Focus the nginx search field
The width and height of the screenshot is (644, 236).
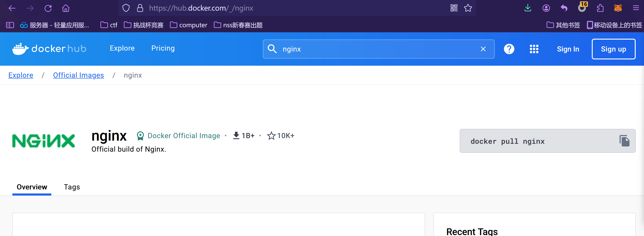point(378,49)
